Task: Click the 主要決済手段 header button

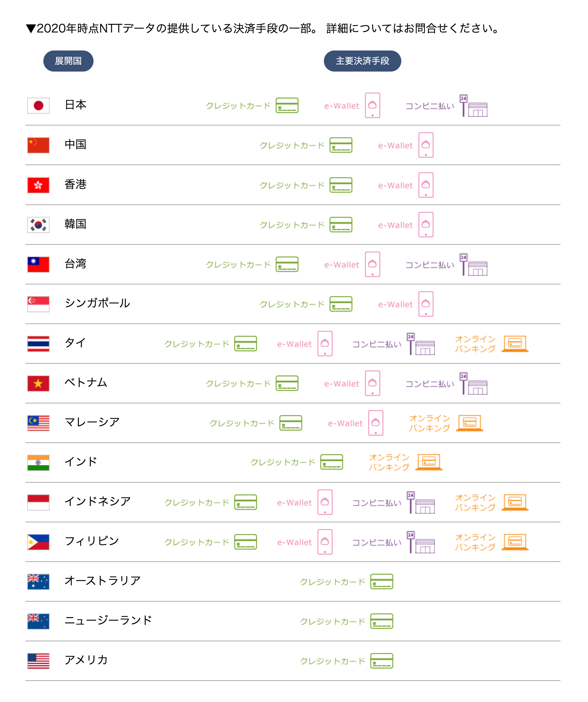Action: [363, 61]
